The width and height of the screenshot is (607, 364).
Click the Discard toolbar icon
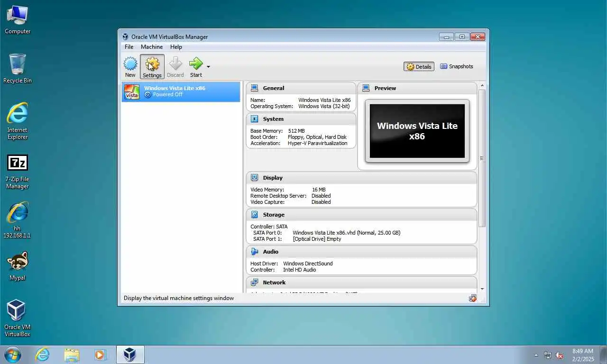point(175,67)
